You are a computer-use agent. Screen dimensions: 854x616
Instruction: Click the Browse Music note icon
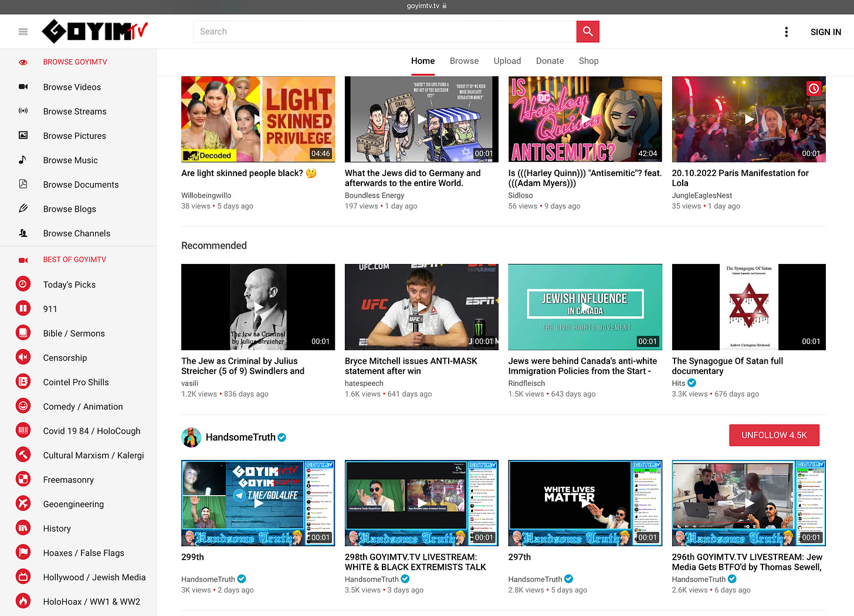click(x=23, y=160)
